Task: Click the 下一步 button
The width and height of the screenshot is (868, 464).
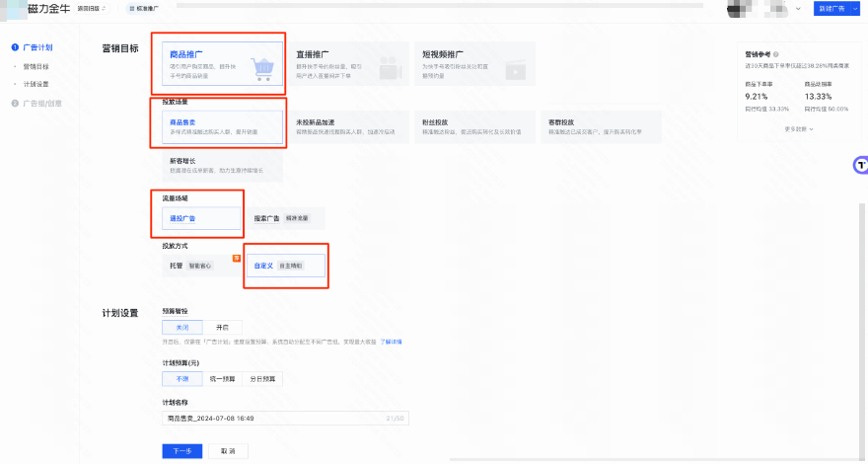Action: click(181, 450)
